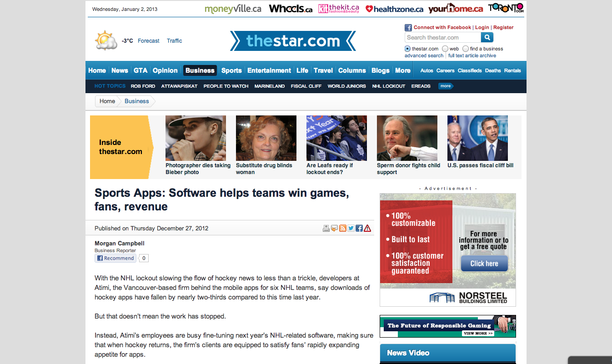
Task: Open the Home navigation tab
Action: click(x=97, y=70)
